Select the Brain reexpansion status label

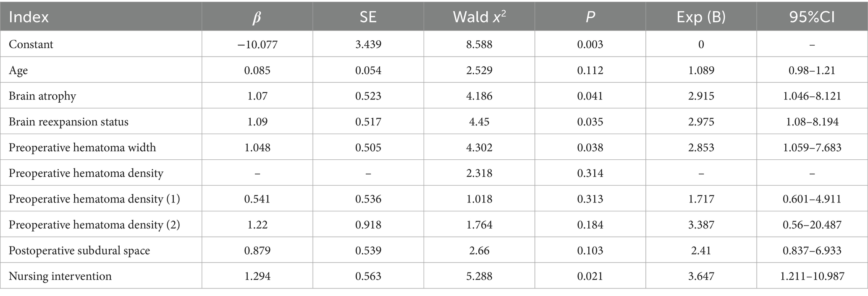(68, 122)
